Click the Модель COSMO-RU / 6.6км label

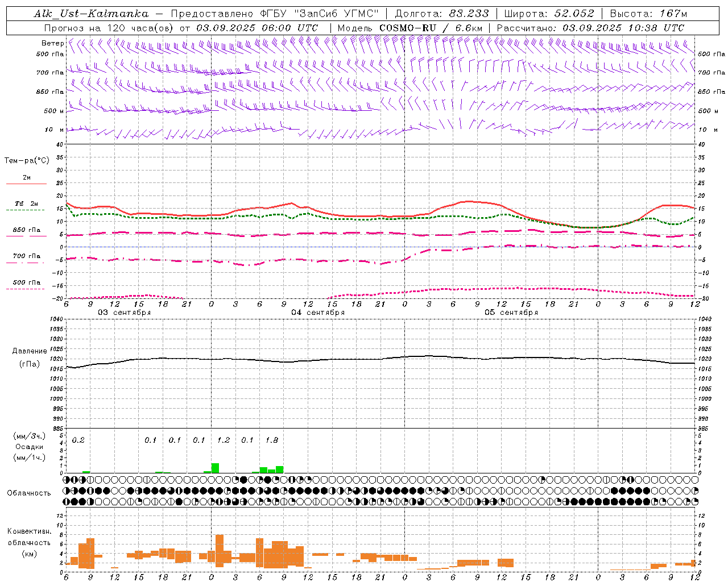tap(410, 28)
